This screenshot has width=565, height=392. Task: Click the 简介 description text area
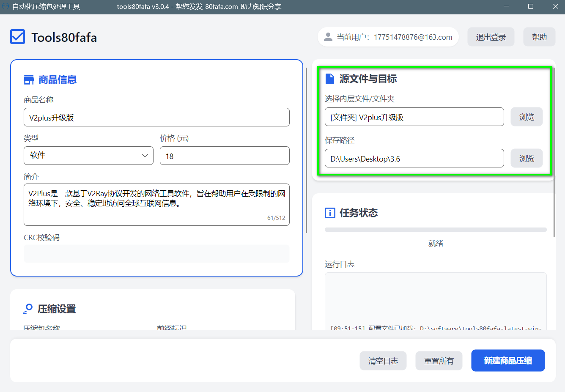point(156,205)
